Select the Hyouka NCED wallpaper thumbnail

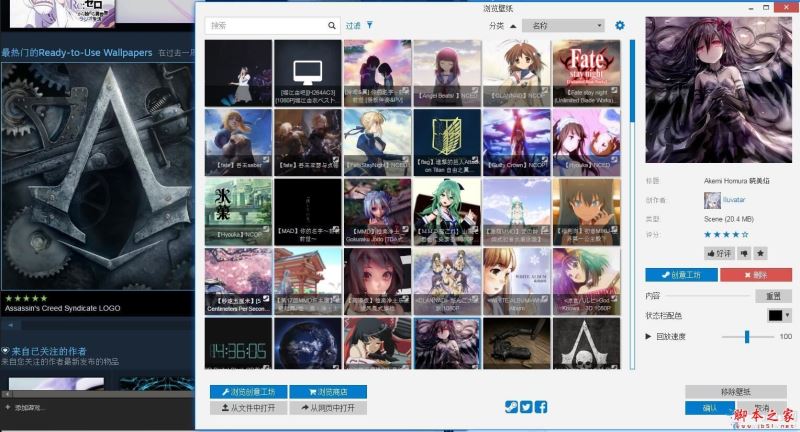point(586,142)
